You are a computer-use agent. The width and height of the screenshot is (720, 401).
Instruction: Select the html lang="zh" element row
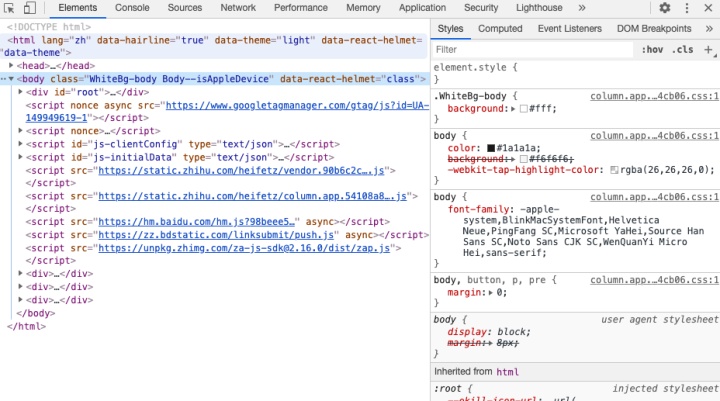tap(214, 46)
